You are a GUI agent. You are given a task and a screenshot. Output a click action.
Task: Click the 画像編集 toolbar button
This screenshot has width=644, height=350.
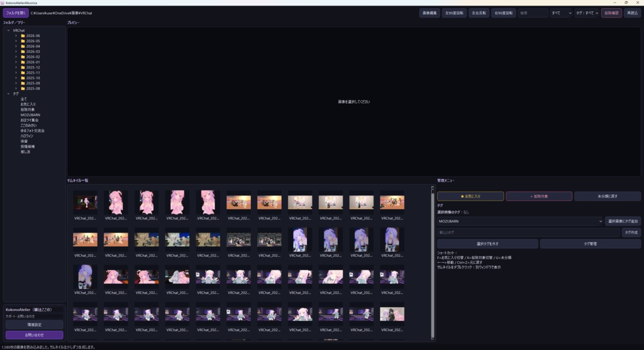[x=430, y=13]
